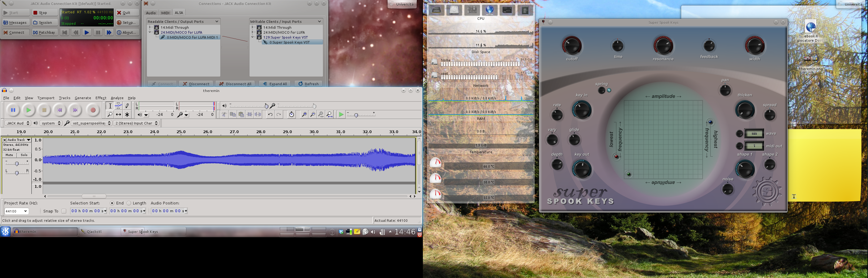The height and width of the screenshot is (278, 868).
Task: Collapse the 129:Super Spook Keys VST tree node
Action: click(252, 37)
